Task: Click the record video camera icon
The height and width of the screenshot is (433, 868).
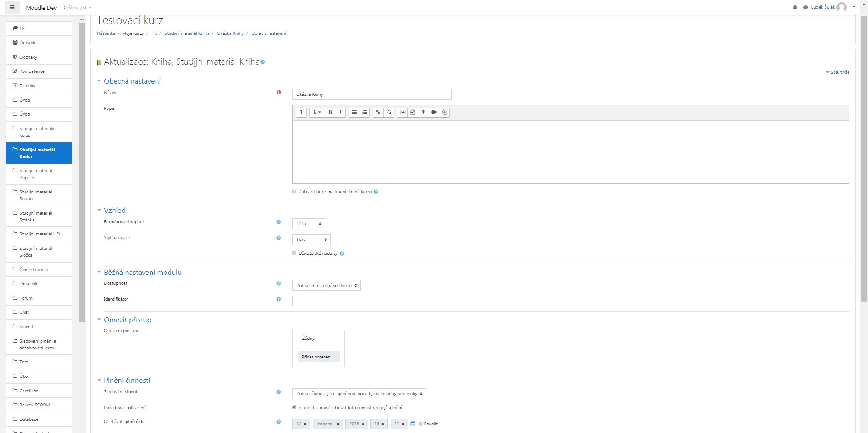Action: pyautogui.click(x=434, y=113)
